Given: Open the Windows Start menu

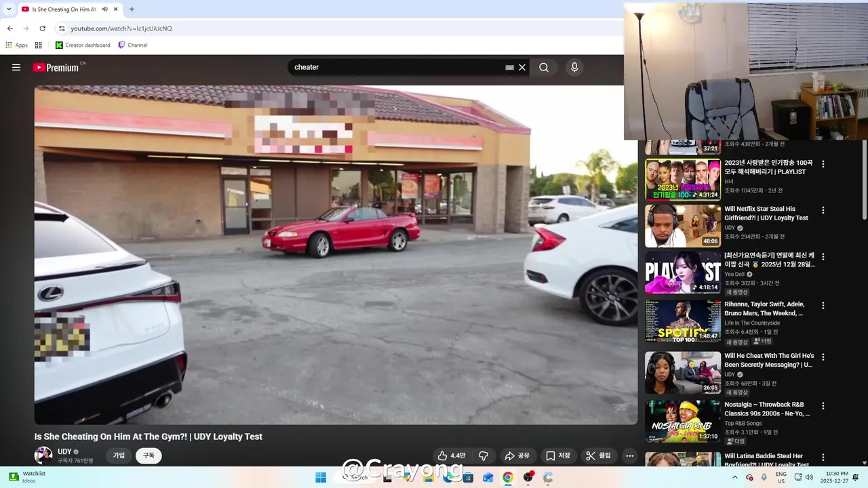Looking at the screenshot, I should [x=321, y=477].
